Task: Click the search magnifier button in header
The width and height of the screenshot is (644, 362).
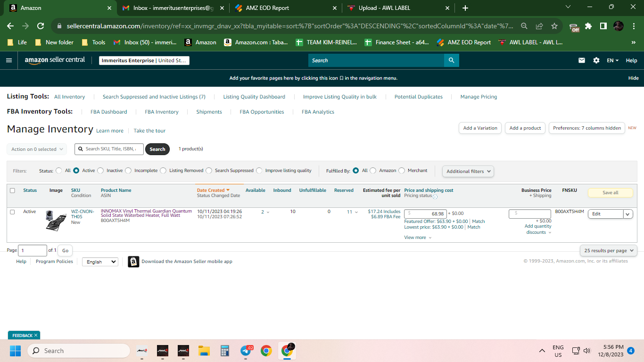Action: tap(451, 60)
